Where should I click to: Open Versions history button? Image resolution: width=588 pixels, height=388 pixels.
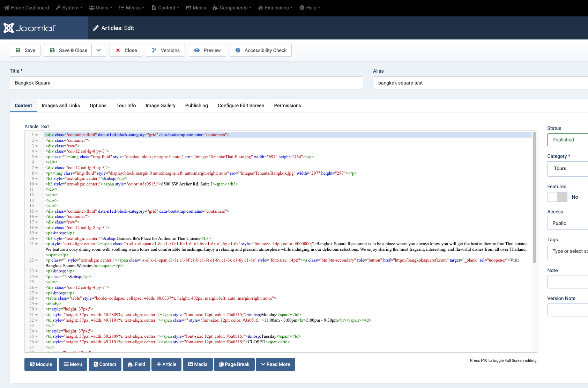pos(165,50)
